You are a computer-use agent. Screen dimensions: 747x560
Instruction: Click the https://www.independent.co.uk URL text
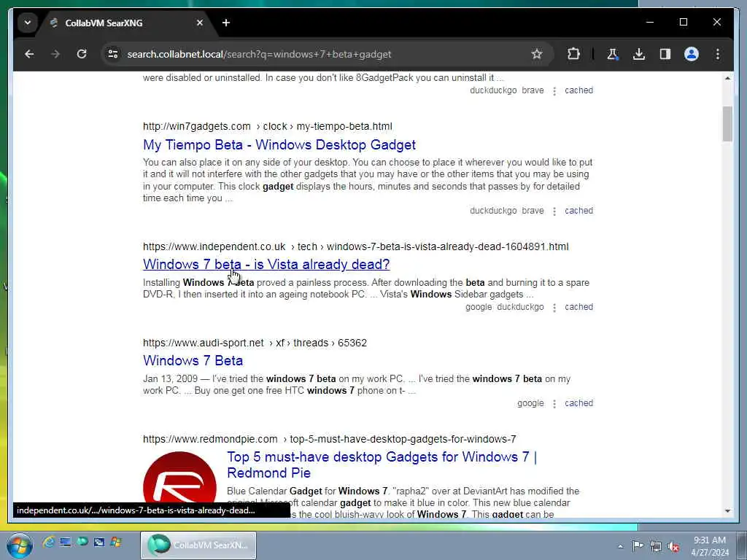214,246
